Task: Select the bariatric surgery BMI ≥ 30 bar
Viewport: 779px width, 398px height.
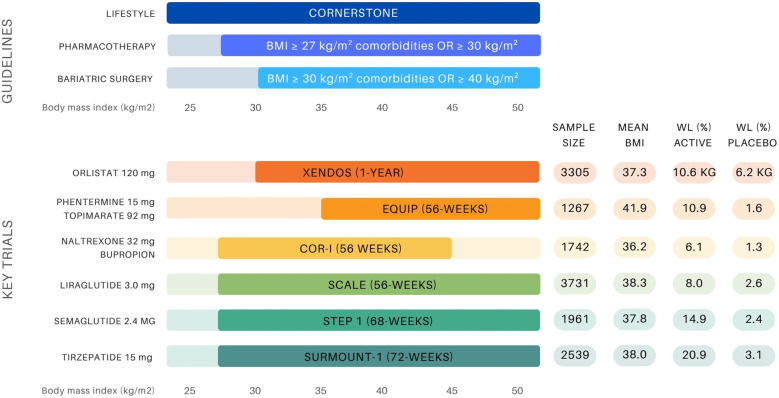Action: point(399,78)
